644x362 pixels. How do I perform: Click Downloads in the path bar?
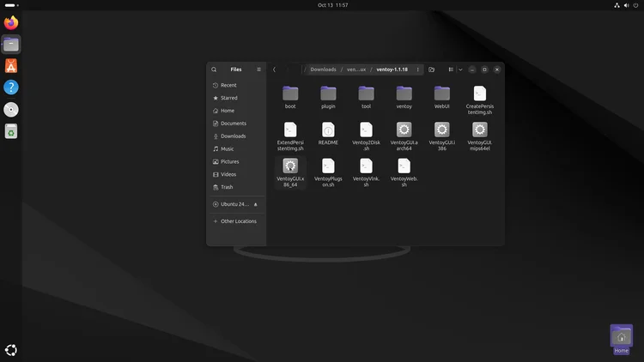[323, 69]
